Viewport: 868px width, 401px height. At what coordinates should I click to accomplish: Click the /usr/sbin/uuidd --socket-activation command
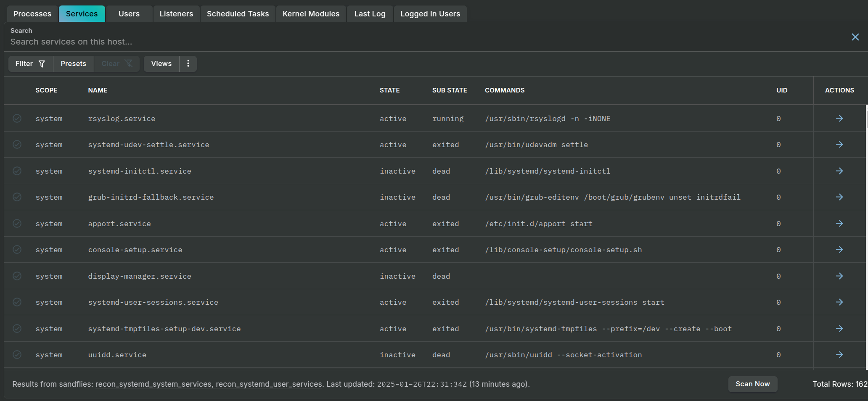(x=564, y=355)
